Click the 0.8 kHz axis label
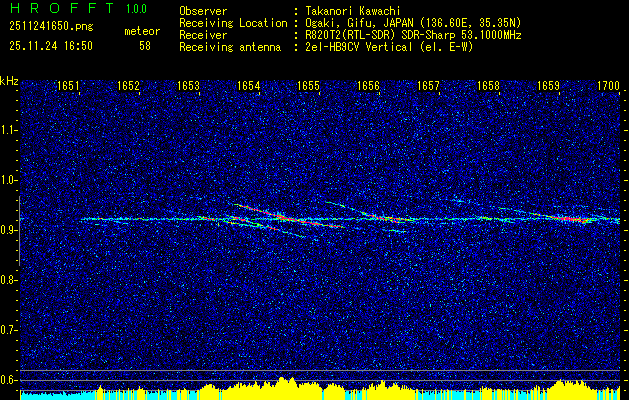Screen dimensions: 629x400 (x=8, y=280)
